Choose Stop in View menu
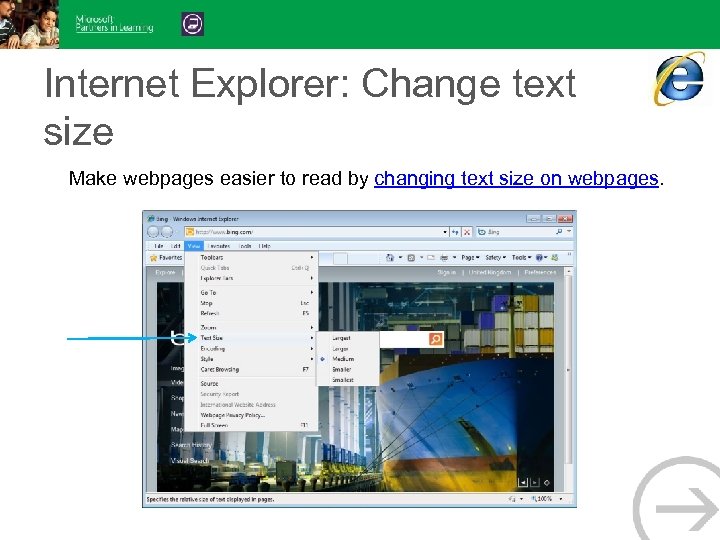The height and width of the screenshot is (540, 720). click(x=251, y=303)
